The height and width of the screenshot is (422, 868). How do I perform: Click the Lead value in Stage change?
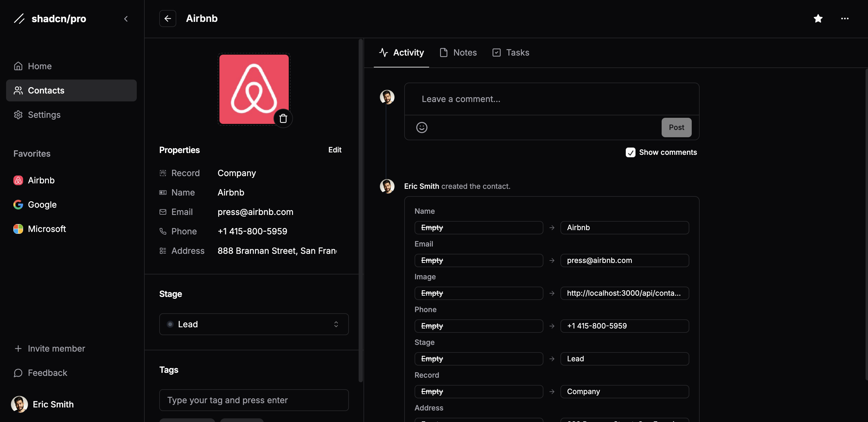click(x=624, y=359)
